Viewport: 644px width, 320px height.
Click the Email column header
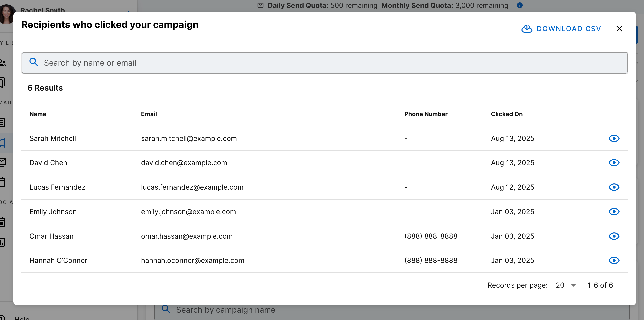149,114
